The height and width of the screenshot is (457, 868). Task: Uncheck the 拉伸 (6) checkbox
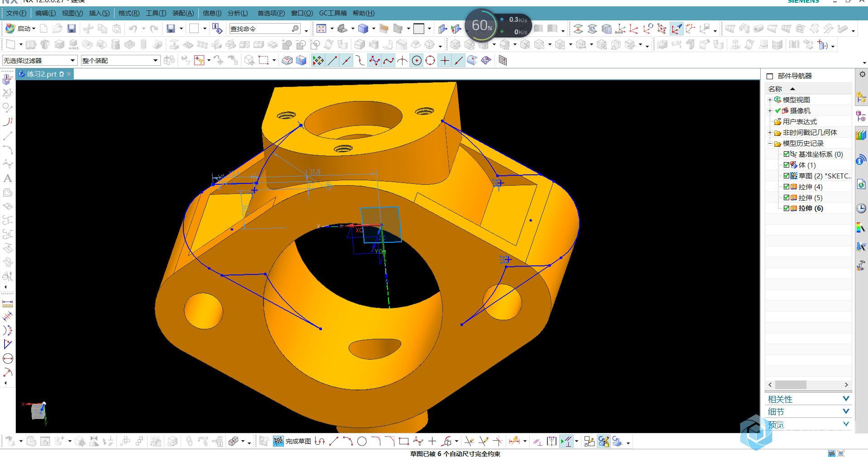(786, 208)
